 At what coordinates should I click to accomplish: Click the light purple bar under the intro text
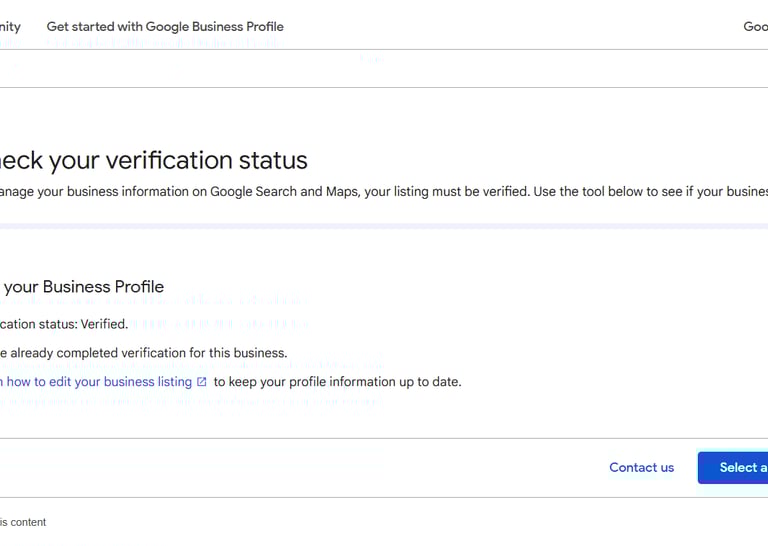tap(384, 226)
